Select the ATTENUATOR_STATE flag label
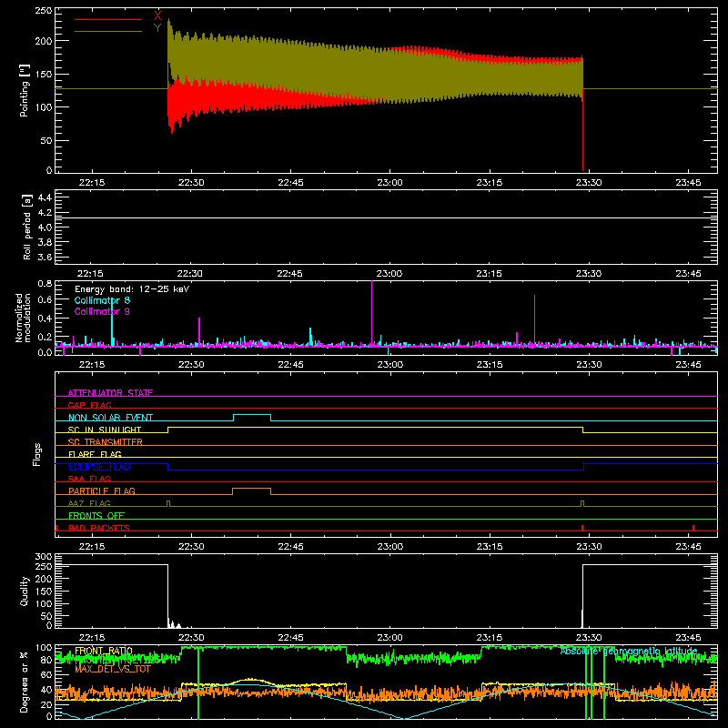 point(110,393)
